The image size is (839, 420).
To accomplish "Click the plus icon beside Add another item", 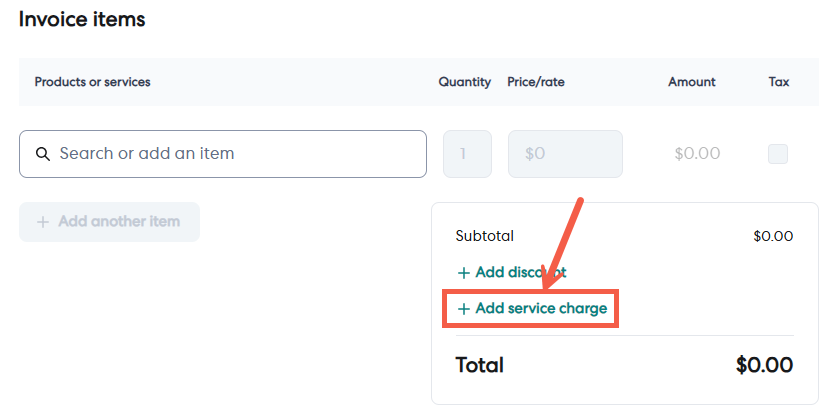I will [x=43, y=222].
